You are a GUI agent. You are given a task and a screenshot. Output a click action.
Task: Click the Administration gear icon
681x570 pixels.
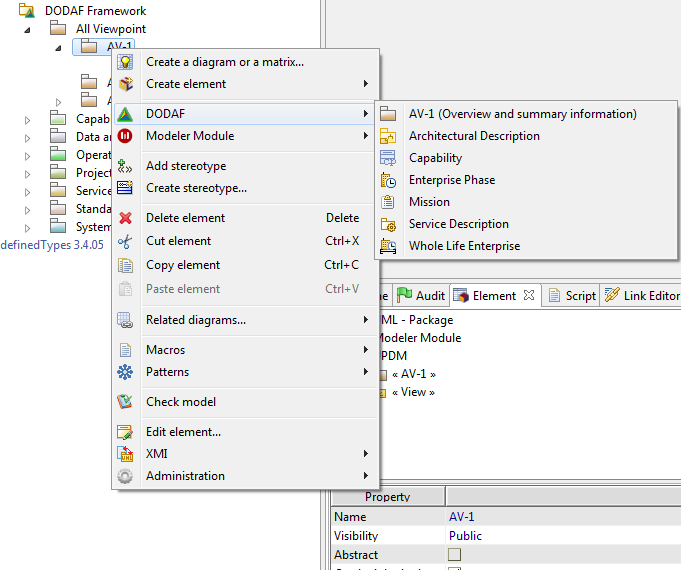125,476
